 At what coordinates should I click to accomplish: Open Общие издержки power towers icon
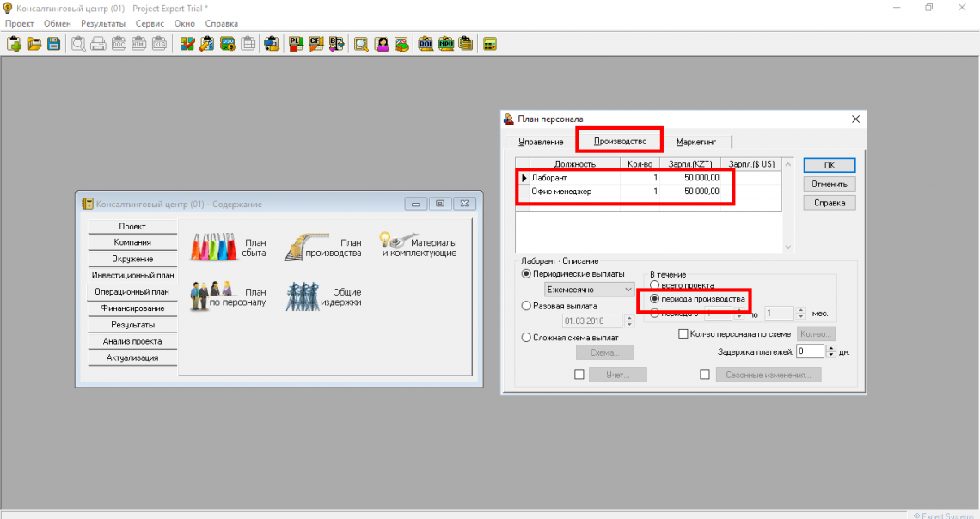coord(304,297)
